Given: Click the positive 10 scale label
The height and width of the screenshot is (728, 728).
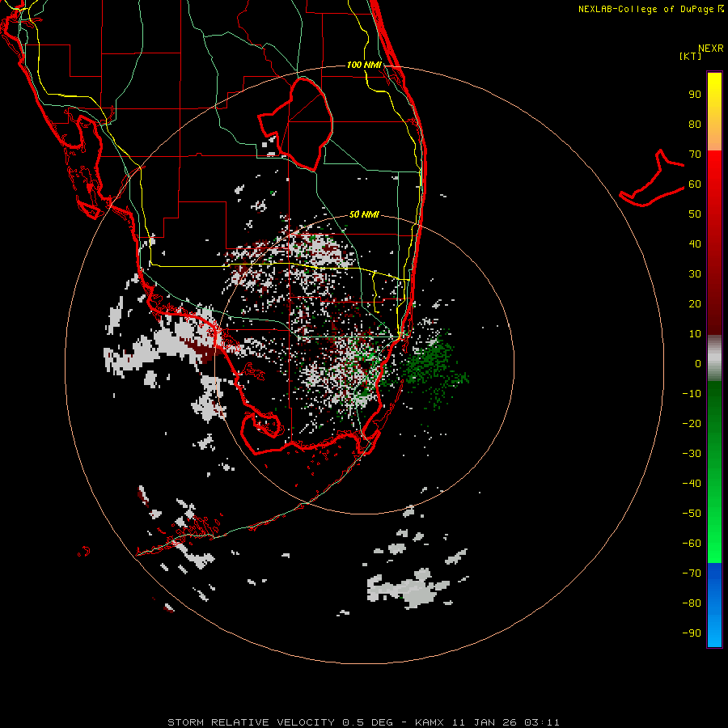Looking at the screenshot, I should click(x=695, y=334).
